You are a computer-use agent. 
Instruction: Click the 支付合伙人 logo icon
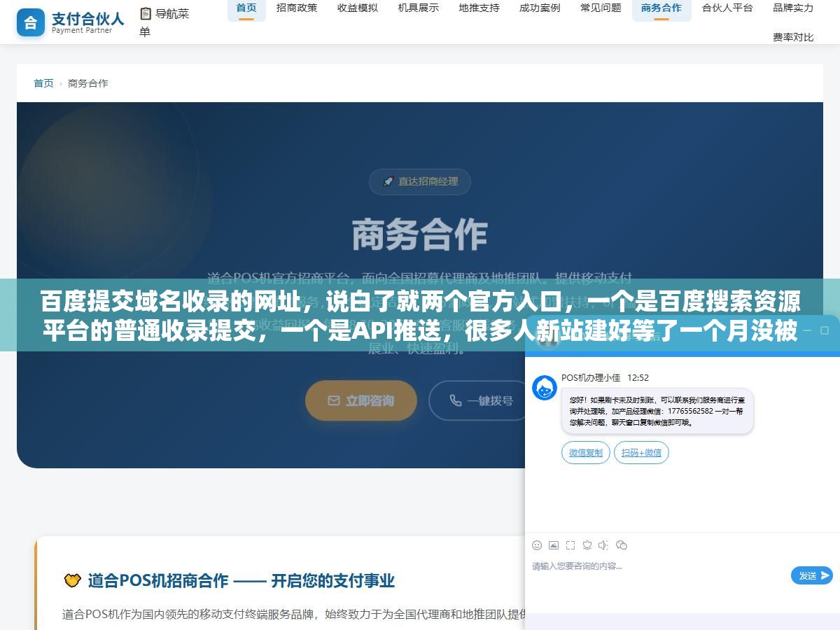30,22
